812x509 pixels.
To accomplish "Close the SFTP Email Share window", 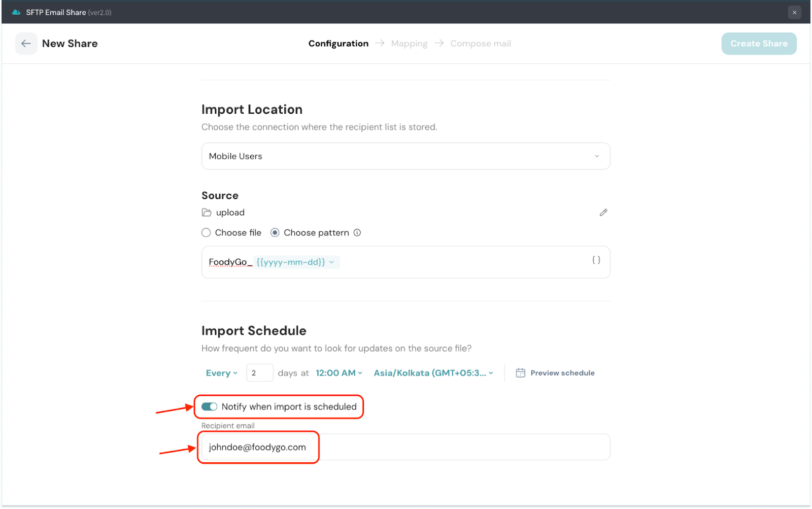I will tap(794, 12).
